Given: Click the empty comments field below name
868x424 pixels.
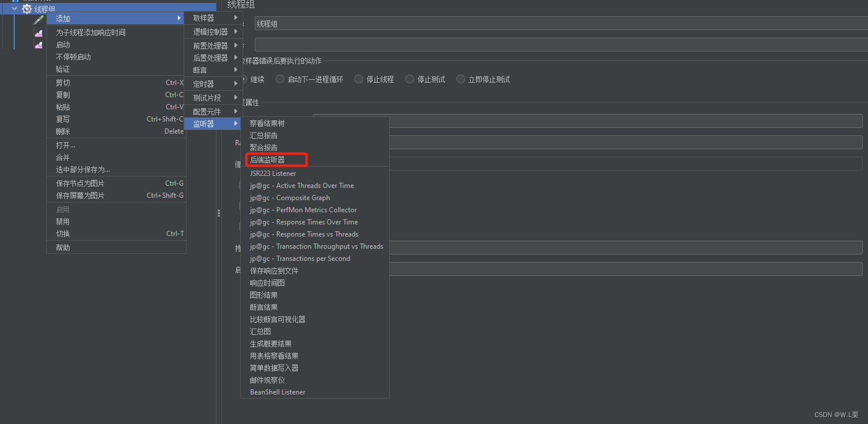Looking at the screenshot, I should click(561, 45).
